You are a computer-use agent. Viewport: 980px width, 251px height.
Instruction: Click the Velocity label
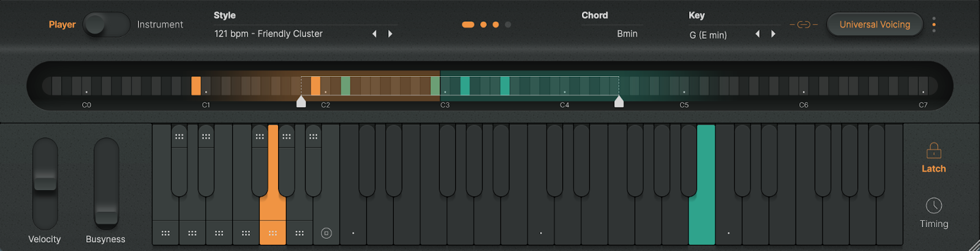(45, 239)
